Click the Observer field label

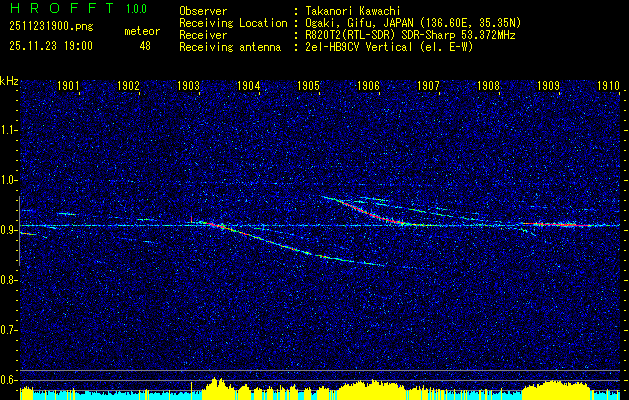[x=203, y=11]
